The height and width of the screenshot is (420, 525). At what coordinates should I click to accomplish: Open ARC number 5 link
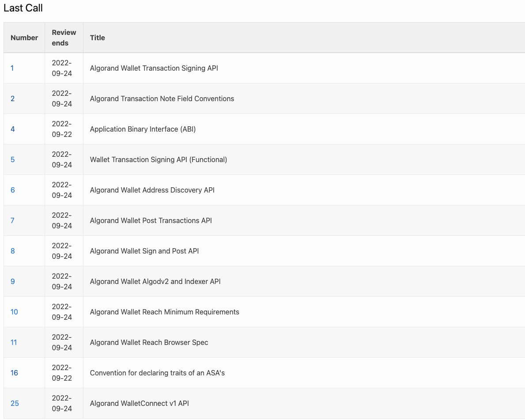[12, 160]
